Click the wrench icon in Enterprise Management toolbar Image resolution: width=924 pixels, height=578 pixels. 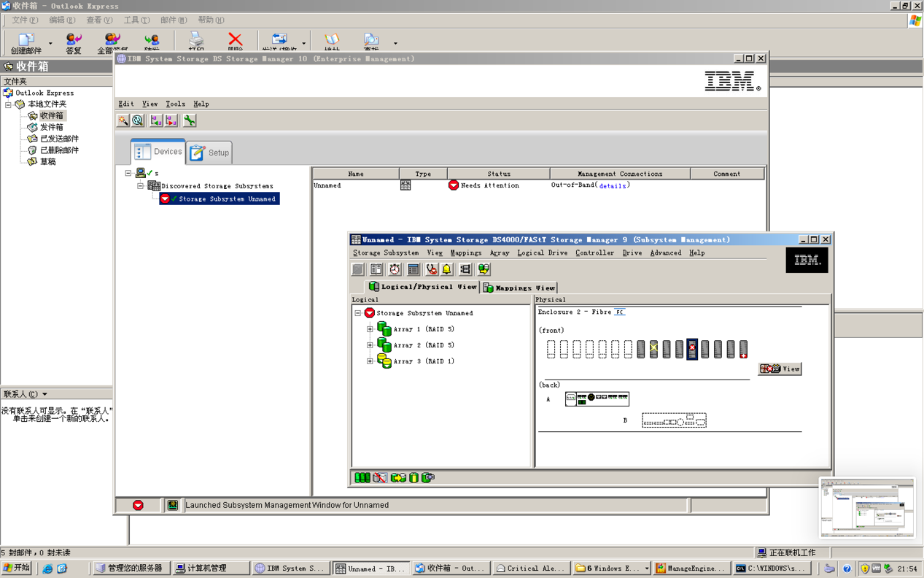tap(190, 121)
